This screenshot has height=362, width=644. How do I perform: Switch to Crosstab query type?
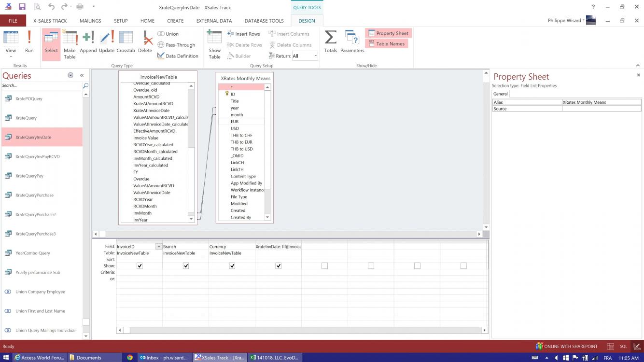(x=126, y=42)
